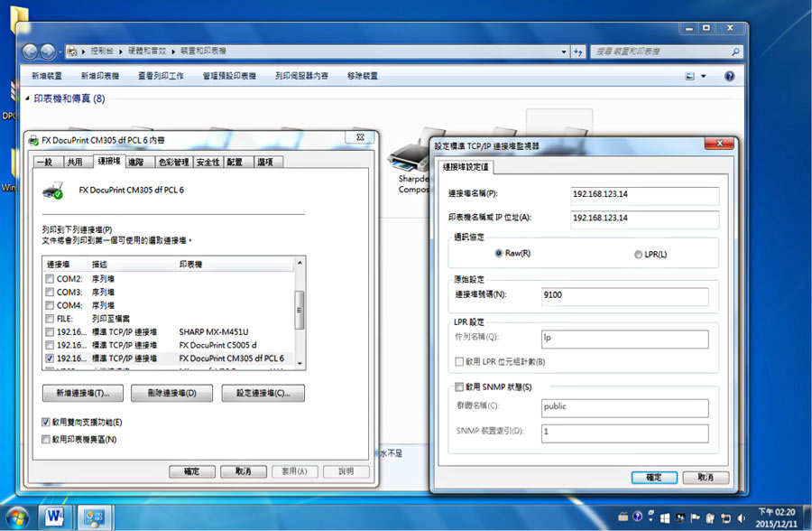Select the LPR(L) protocol radio button
812x531 pixels.
638,254
